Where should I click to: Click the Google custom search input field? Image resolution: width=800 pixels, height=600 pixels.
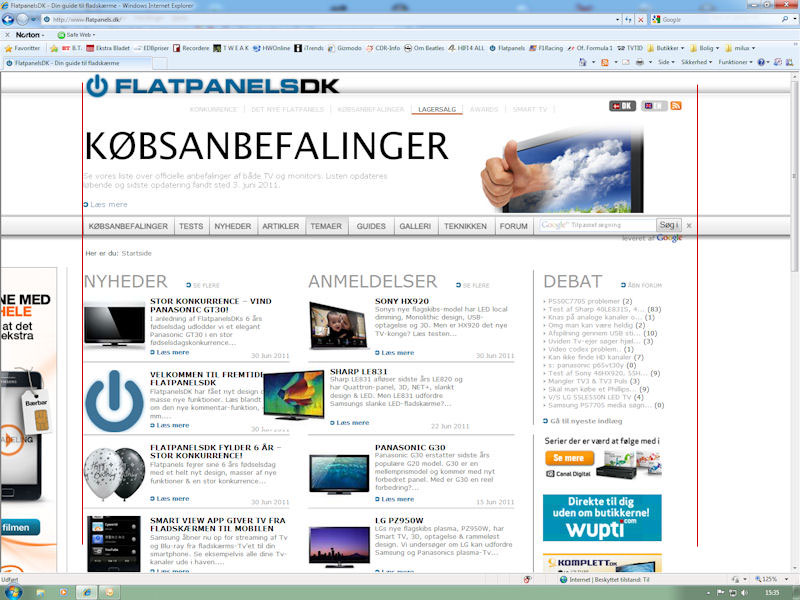pos(597,226)
